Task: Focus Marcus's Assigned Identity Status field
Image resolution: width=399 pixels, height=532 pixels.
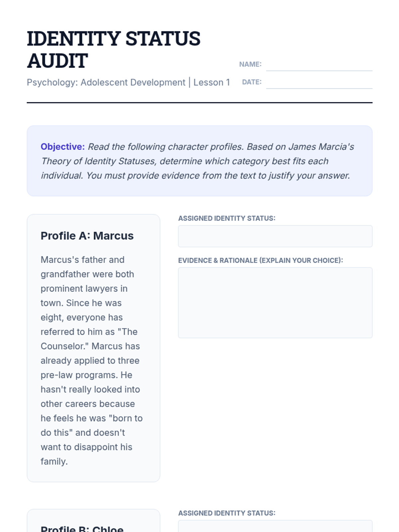Action: [x=275, y=236]
